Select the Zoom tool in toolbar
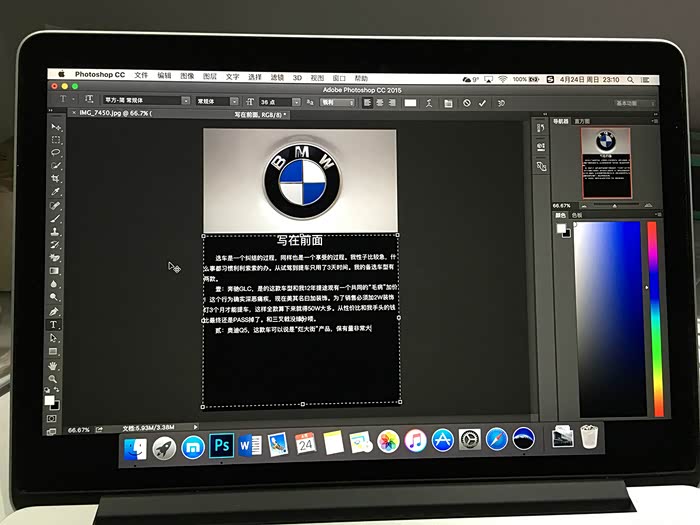The width and height of the screenshot is (700, 525). (x=53, y=379)
